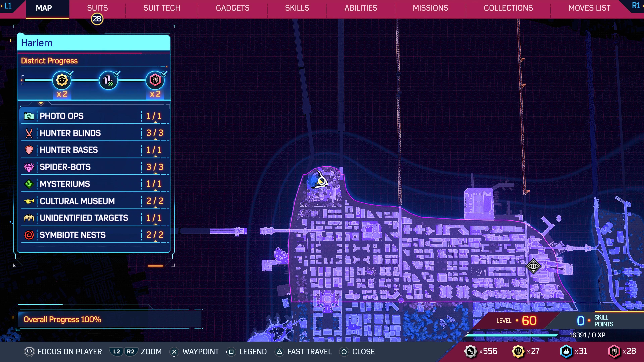Switch to the Suits tab
Screen dimensions: 644x362
click(x=97, y=8)
